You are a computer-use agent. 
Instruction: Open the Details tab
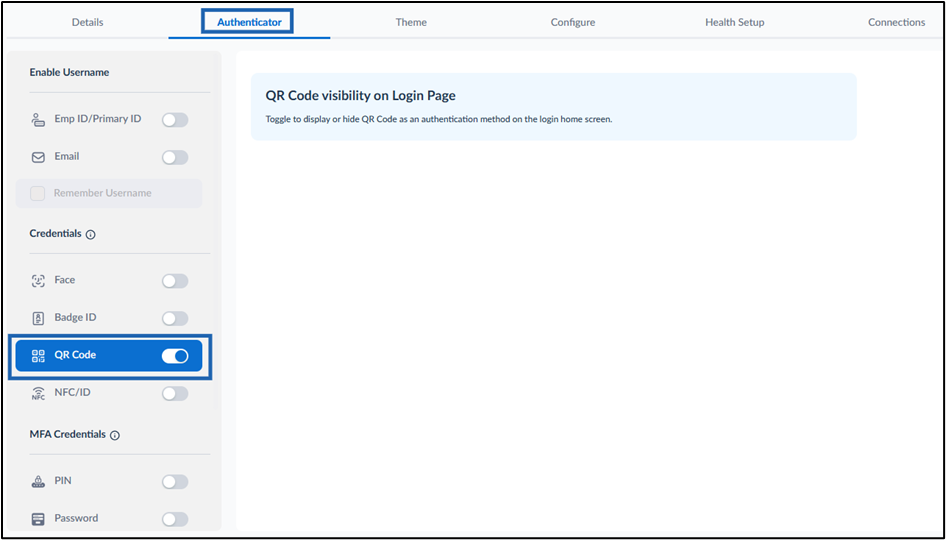click(87, 22)
